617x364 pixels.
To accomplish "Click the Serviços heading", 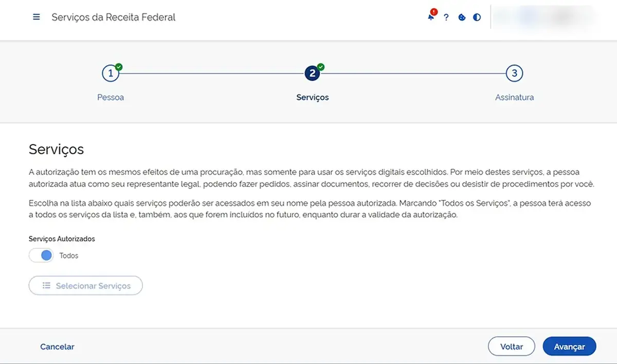I will click(57, 150).
